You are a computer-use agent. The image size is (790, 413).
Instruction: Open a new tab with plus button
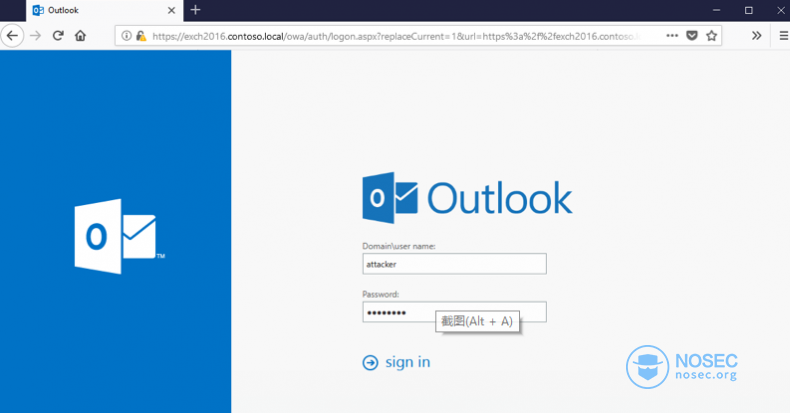[195, 10]
